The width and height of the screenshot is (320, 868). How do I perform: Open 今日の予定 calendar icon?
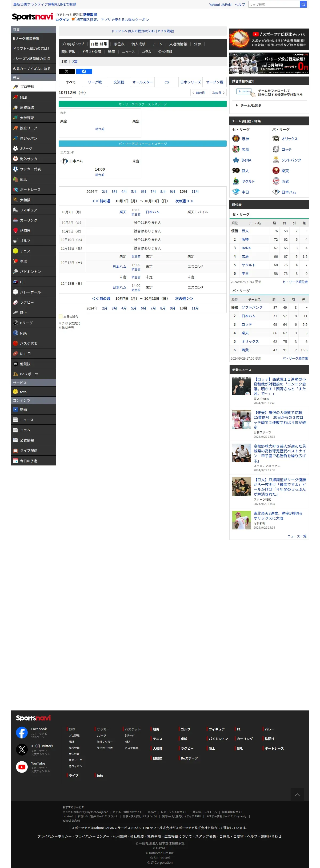coord(15,461)
